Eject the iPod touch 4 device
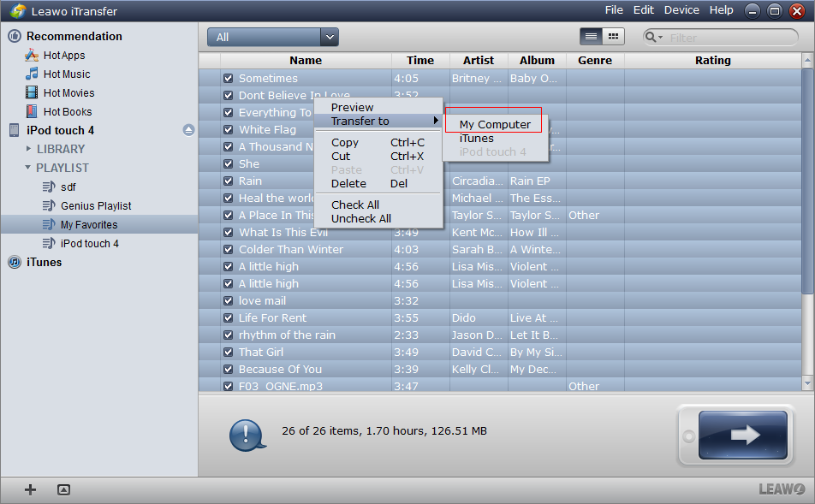 188,130
